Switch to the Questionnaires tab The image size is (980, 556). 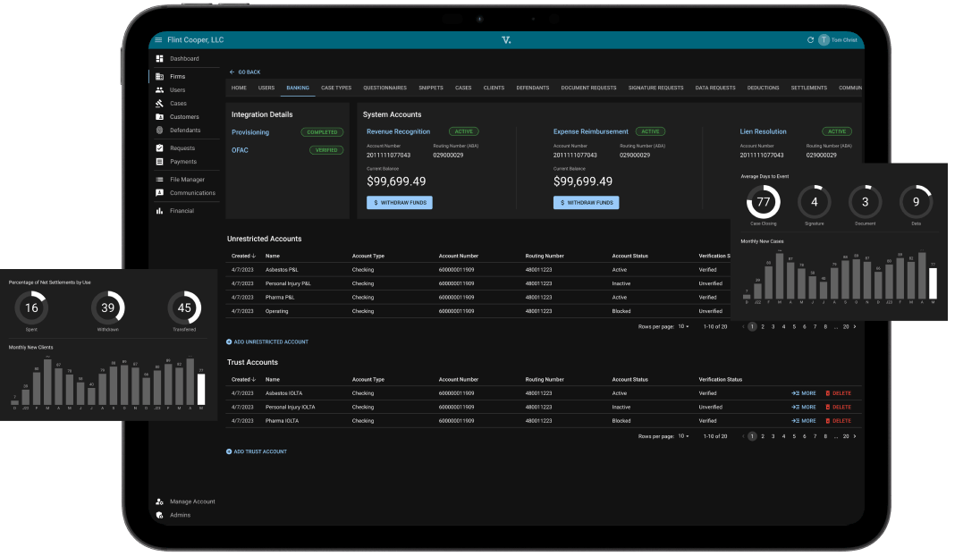tap(384, 88)
